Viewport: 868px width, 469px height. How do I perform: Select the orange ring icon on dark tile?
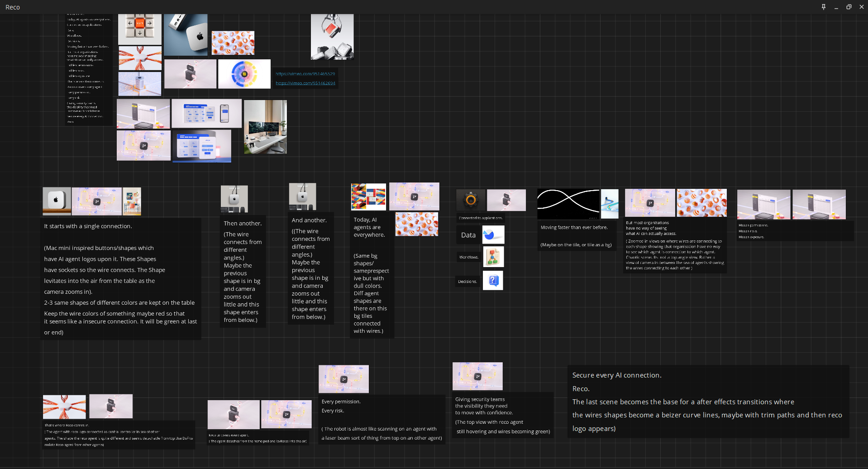click(471, 200)
